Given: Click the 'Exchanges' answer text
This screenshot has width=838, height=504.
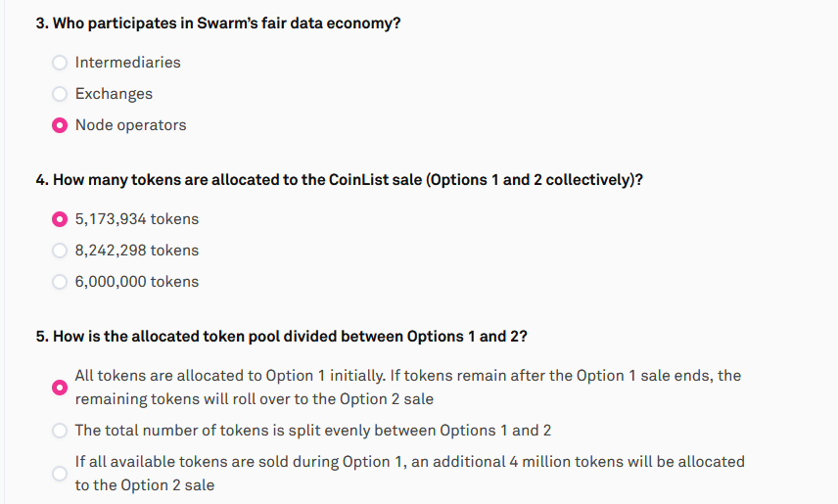Looking at the screenshot, I should click(x=114, y=94).
